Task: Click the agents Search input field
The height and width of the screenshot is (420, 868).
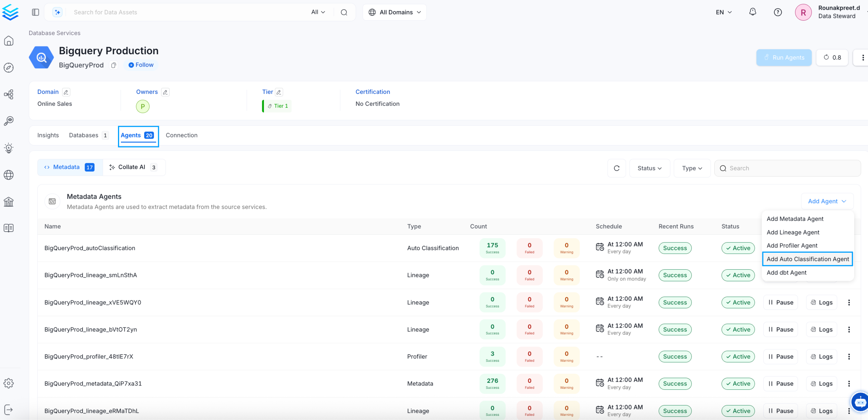Action: click(788, 168)
